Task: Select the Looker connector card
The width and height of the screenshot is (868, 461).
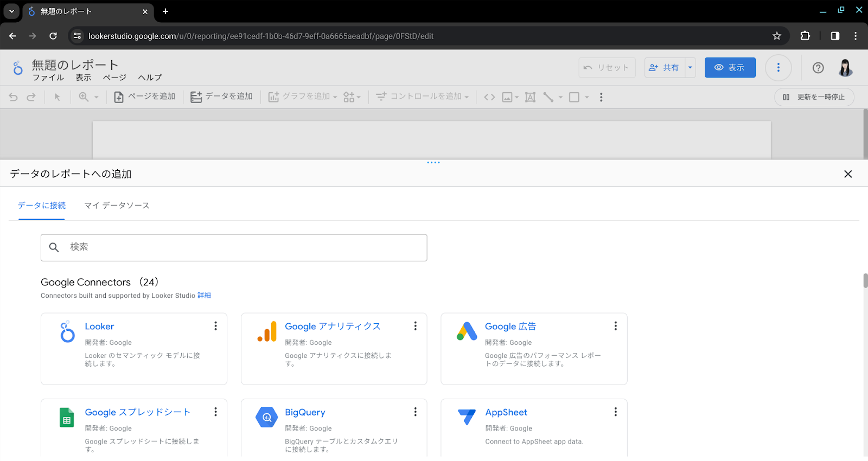Action: (x=134, y=349)
